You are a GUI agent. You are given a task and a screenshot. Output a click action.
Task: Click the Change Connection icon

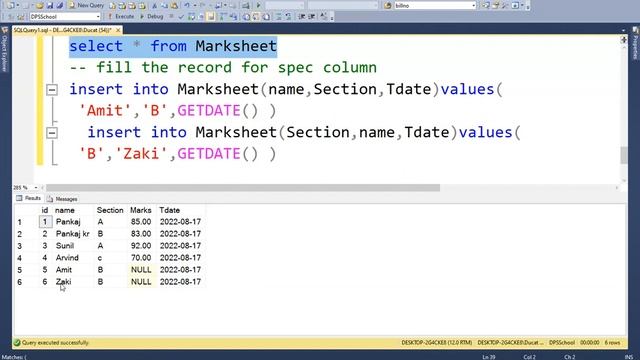click(20, 17)
